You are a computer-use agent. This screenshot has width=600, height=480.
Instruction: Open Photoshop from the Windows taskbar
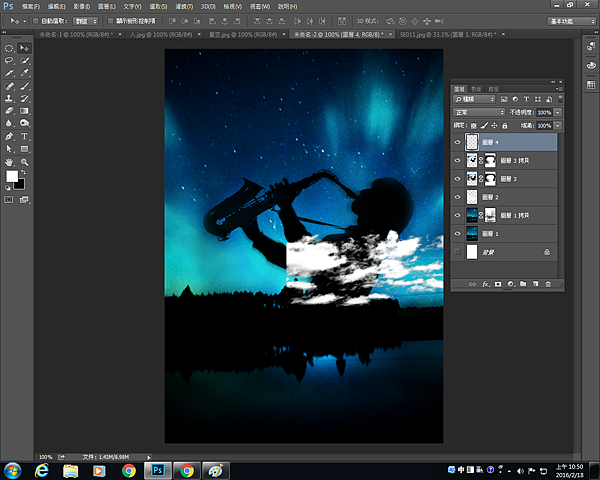157,469
